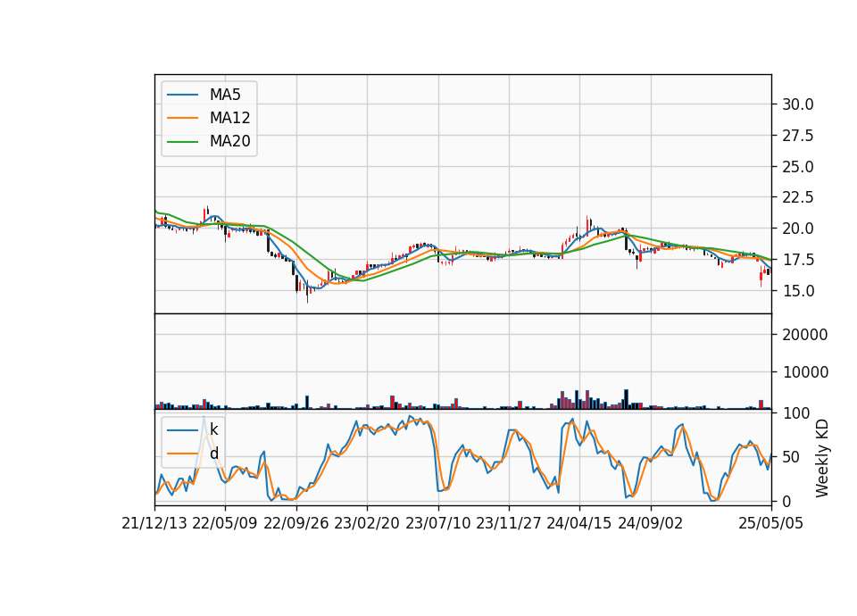Screen dimensions: 857x616
Task: Click the 27.5 price axis label
Action: point(797,136)
